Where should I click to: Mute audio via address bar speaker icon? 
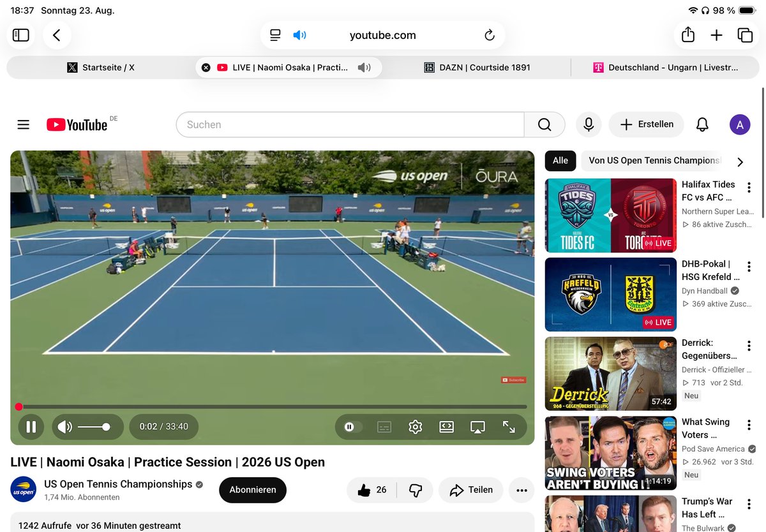(x=299, y=35)
